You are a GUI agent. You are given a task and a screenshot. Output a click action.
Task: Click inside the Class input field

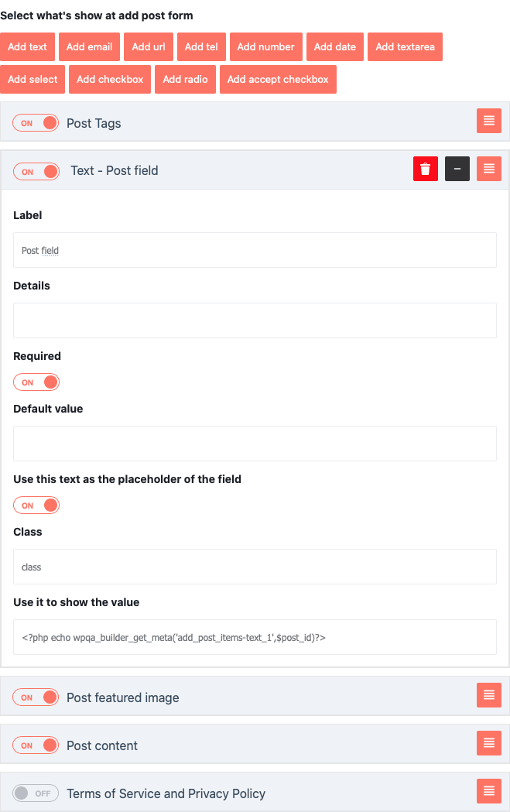[x=255, y=567]
